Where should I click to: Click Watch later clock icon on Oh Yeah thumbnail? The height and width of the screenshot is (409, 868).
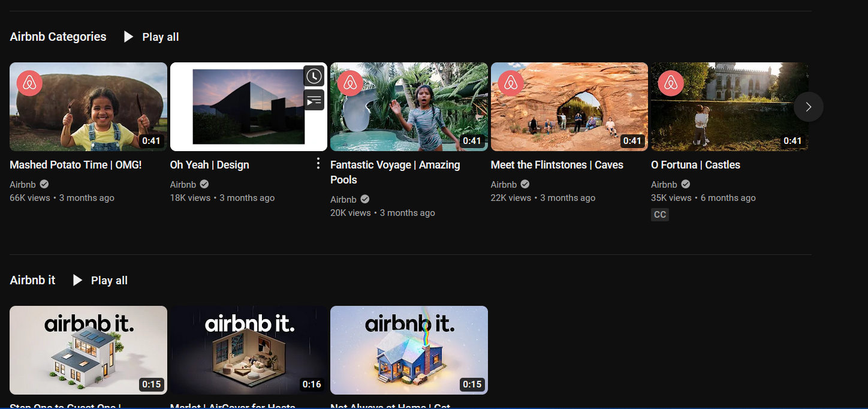(x=314, y=76)
